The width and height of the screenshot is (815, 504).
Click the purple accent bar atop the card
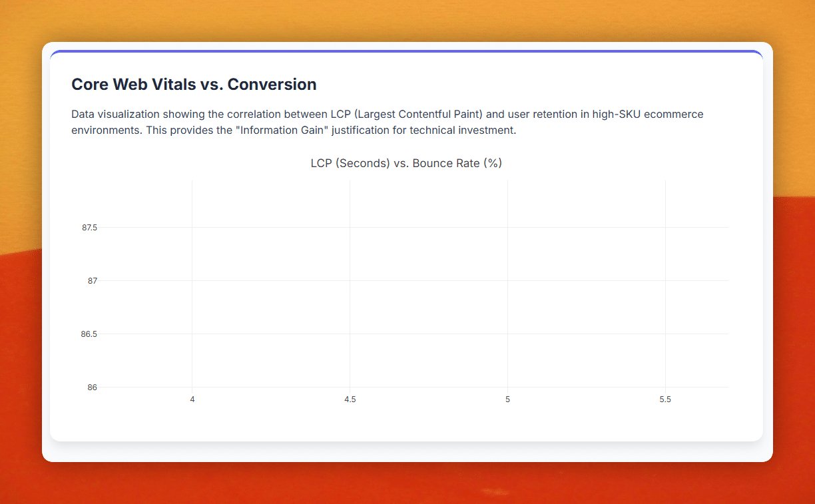point(406,51)
